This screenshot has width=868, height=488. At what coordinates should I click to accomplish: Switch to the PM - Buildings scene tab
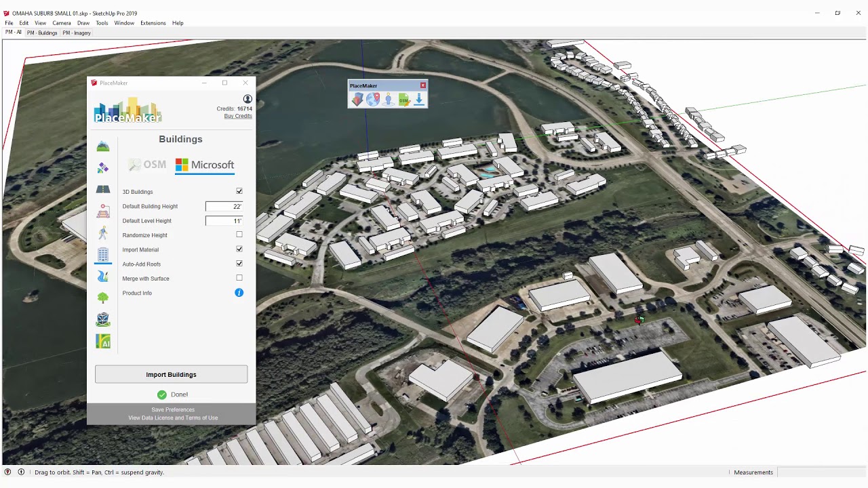tap(42, 33)
